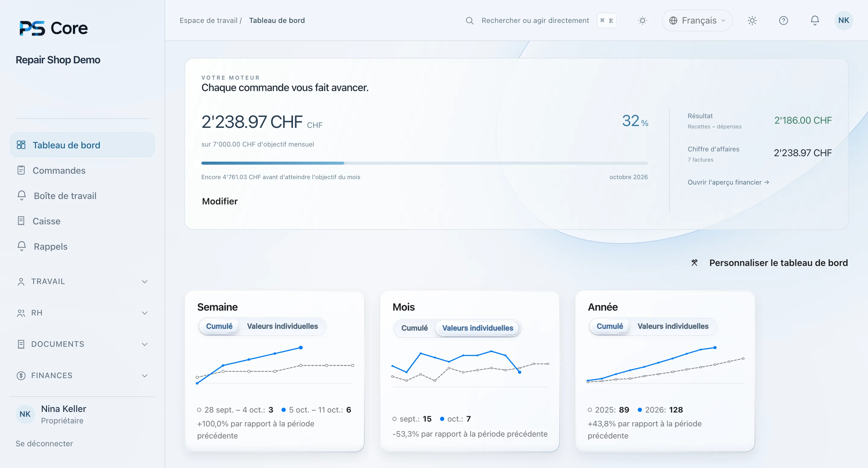Open Rappels in the sidebar
The width and height of the screenshot is (868, 468).
point(82,246)
